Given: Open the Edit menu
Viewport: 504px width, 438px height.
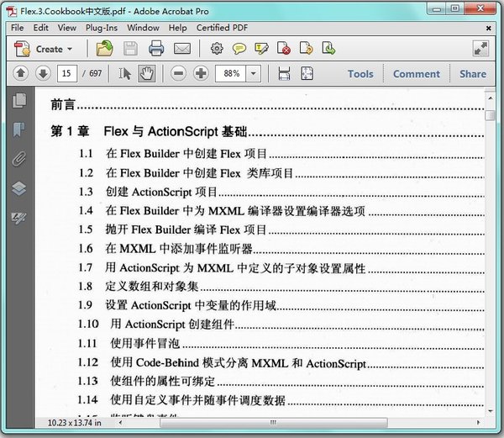Looking at the screenshot, I should click(x=41, y=28).
